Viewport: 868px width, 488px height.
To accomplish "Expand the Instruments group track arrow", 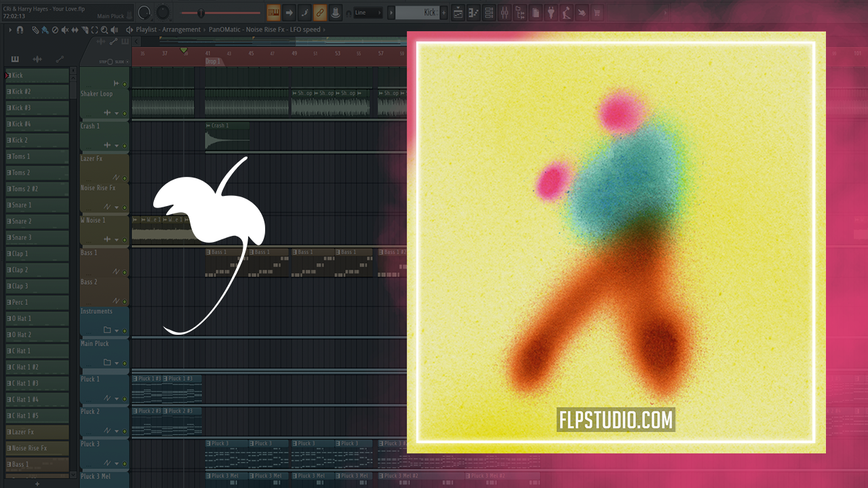I will click(x=117, y=331).
